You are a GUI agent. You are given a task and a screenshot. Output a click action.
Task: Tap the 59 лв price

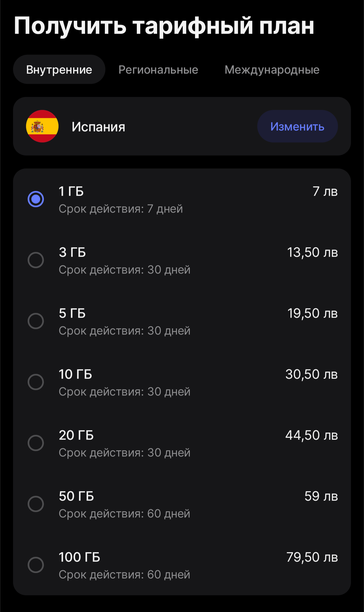point(321,496)
